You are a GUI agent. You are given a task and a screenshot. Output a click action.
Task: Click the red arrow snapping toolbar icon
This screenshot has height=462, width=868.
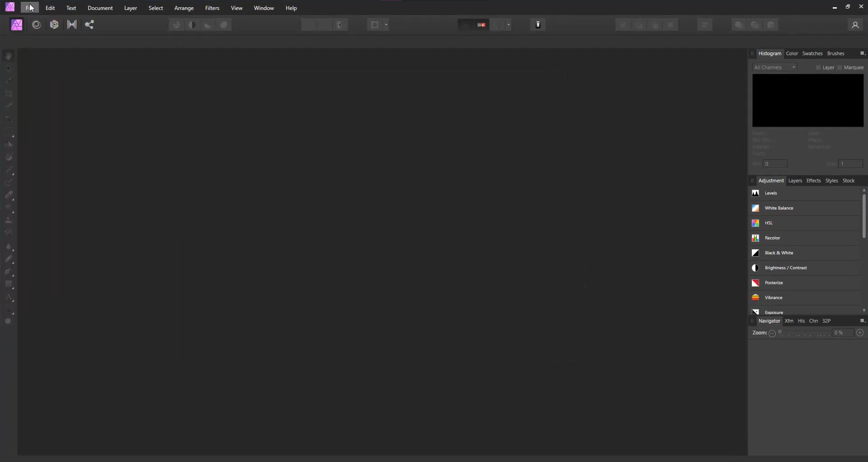pyautogui.click(x=481, y=25)
